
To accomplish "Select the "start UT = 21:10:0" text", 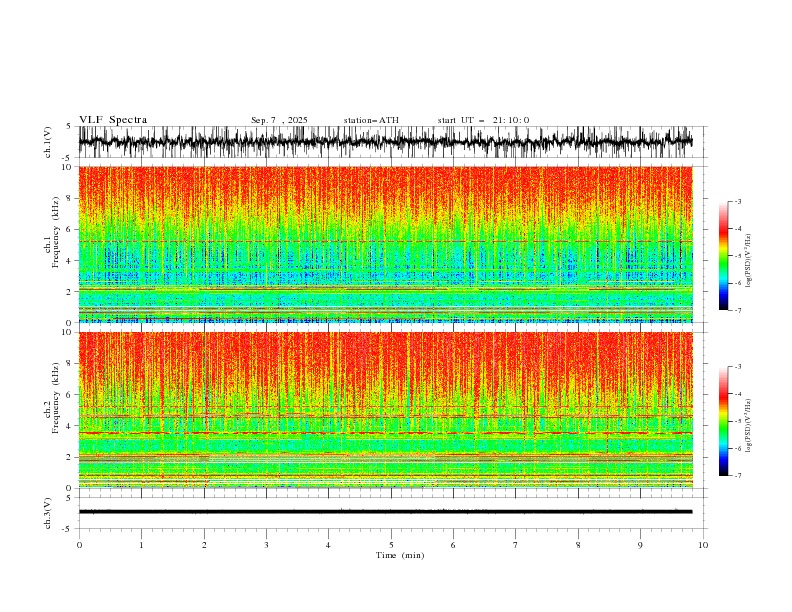I will [483, 120].
